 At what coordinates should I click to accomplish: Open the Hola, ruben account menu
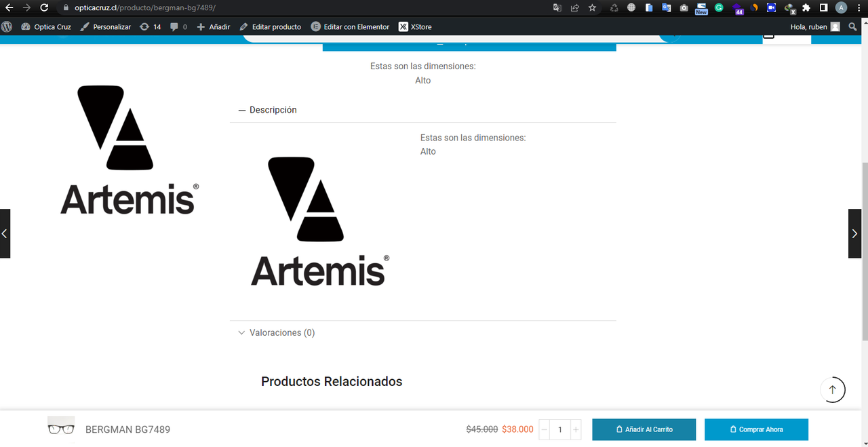[815, 26]
